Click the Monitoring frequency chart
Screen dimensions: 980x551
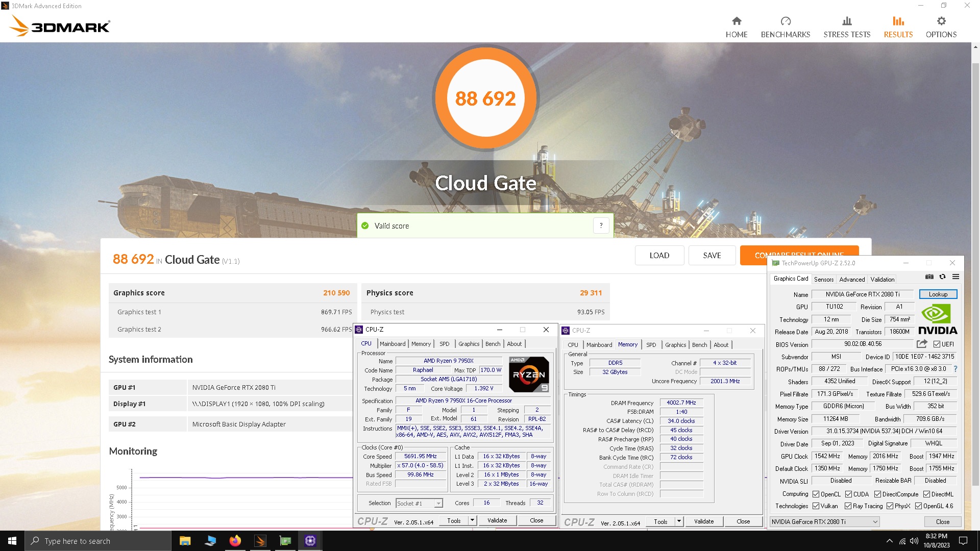coord(231,498)
